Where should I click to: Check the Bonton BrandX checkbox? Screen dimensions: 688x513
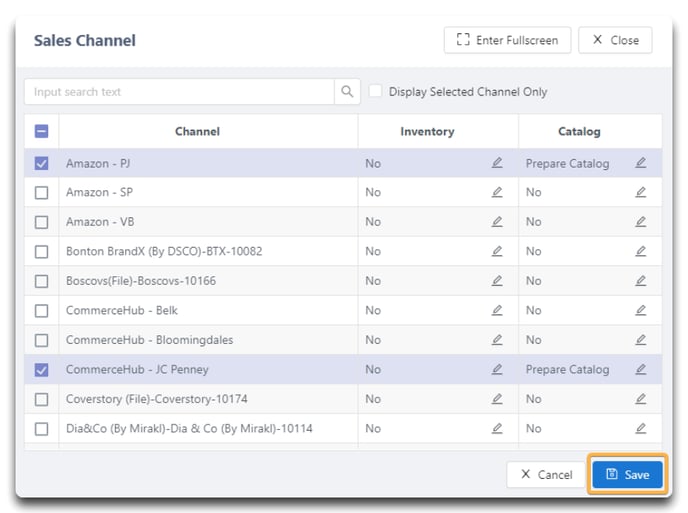point(42,251)
